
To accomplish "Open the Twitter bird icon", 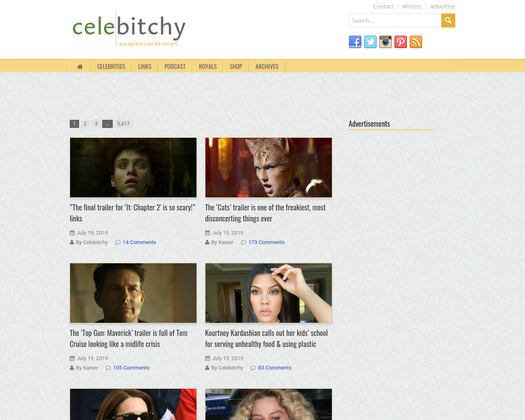I will tap(370, 42).
